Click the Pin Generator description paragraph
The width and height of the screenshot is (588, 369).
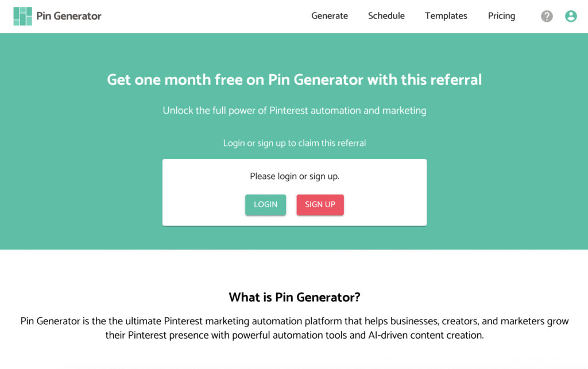click(294, 328)
